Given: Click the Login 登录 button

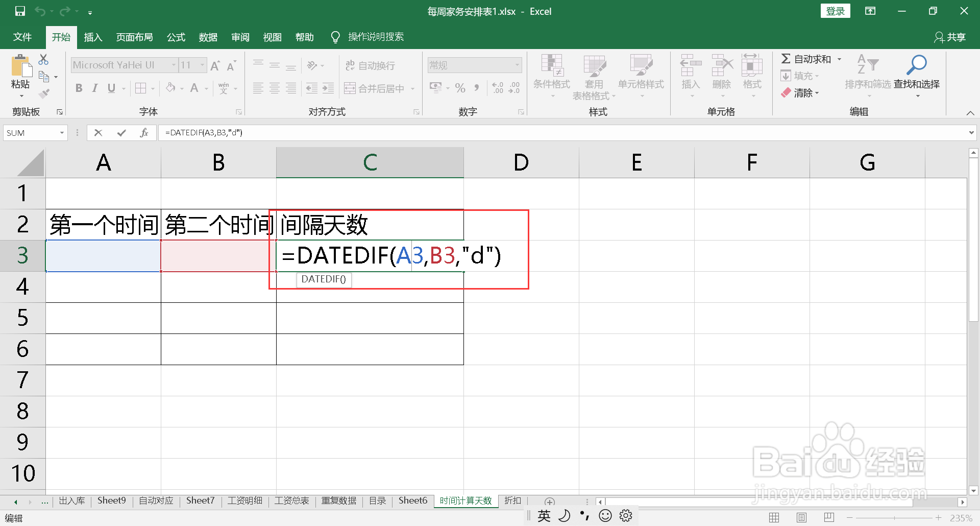Looking at the screenshot, I should point(836,11).
